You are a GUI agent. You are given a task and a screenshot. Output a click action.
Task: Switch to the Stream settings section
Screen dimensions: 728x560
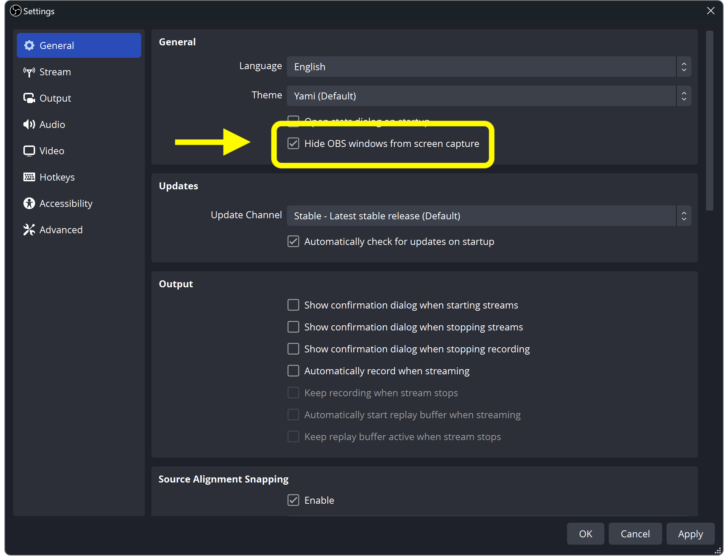[x=55, y=72]
